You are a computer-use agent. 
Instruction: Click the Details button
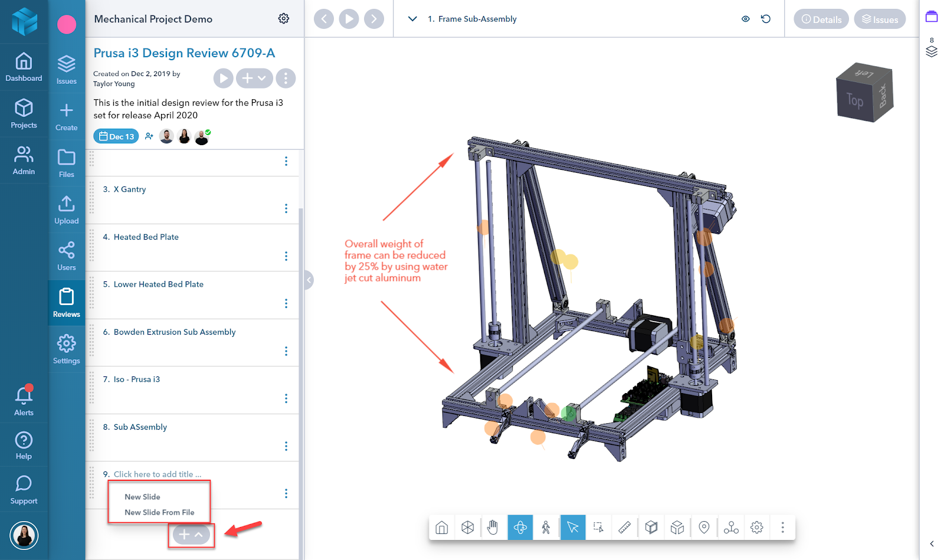tap(821, 19)
